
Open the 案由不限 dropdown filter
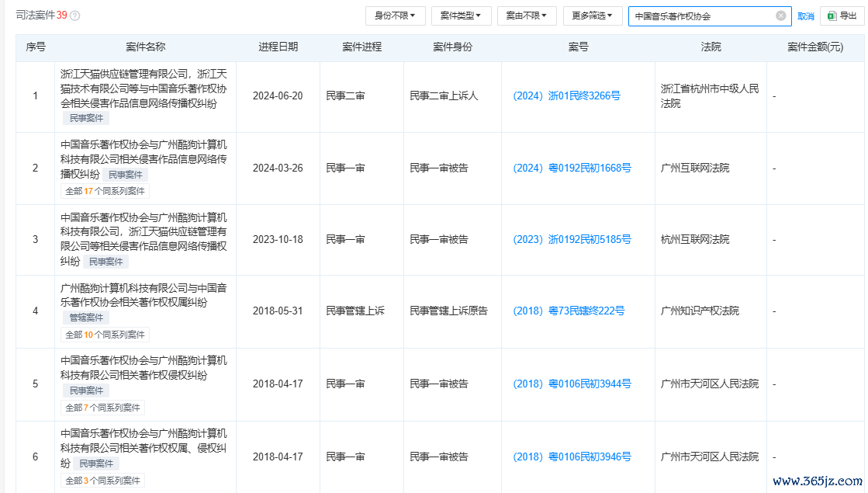(x=527, y=16)
